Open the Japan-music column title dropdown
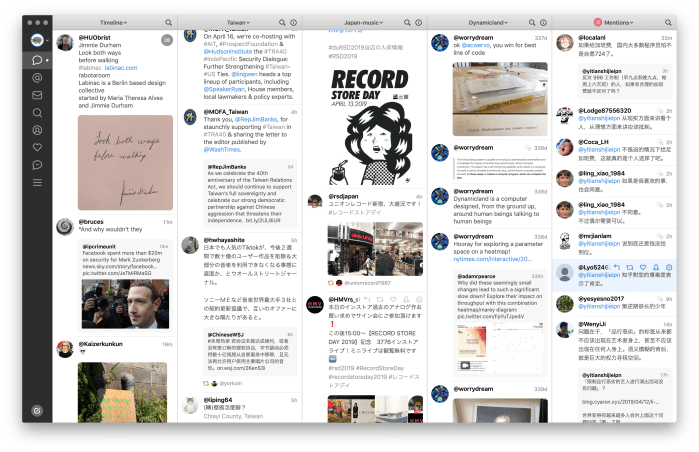Screen dimensions: 699x452 [363, 22]
